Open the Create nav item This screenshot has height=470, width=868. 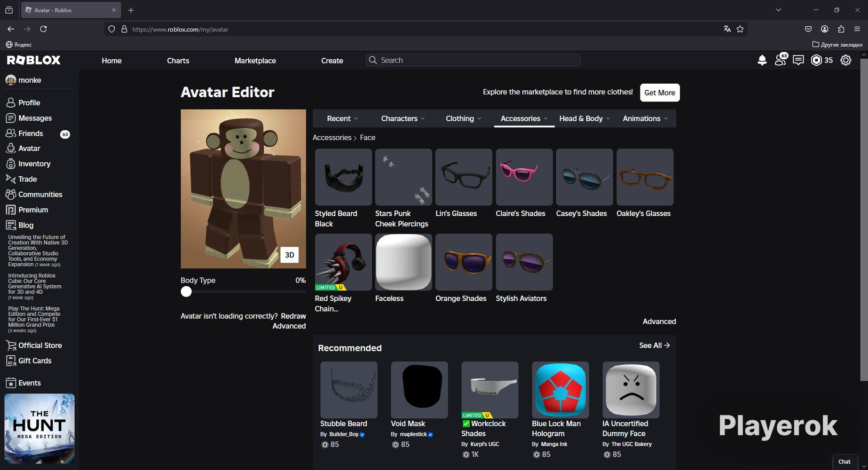click(x=332, y=61)
